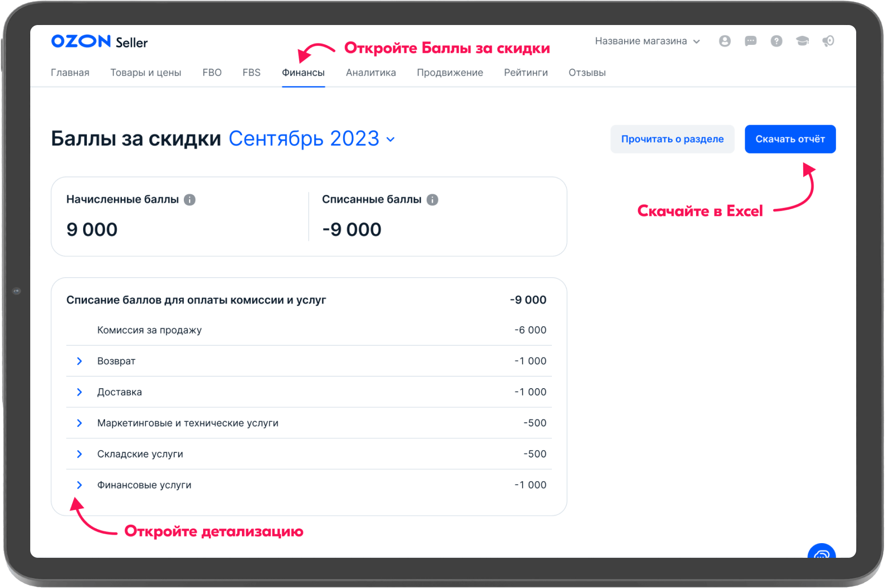The image size is (885, 588).
Task: Switch to the FBO tab
Action: 212,73
